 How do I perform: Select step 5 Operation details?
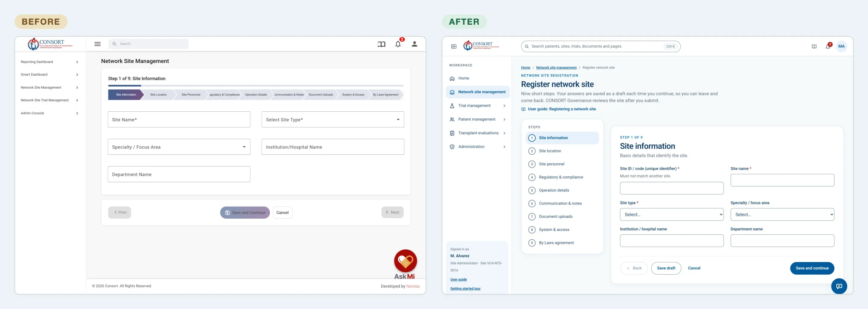pos(562,190)
